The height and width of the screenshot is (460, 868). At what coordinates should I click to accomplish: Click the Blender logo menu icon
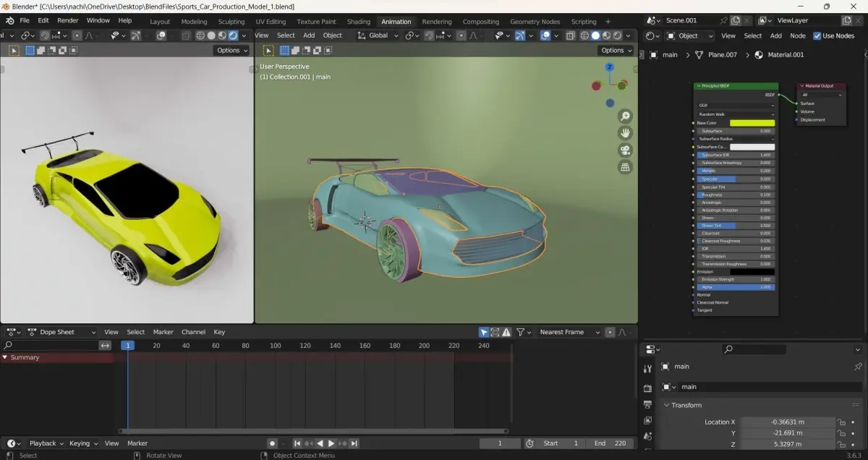(x=9, y=20)
